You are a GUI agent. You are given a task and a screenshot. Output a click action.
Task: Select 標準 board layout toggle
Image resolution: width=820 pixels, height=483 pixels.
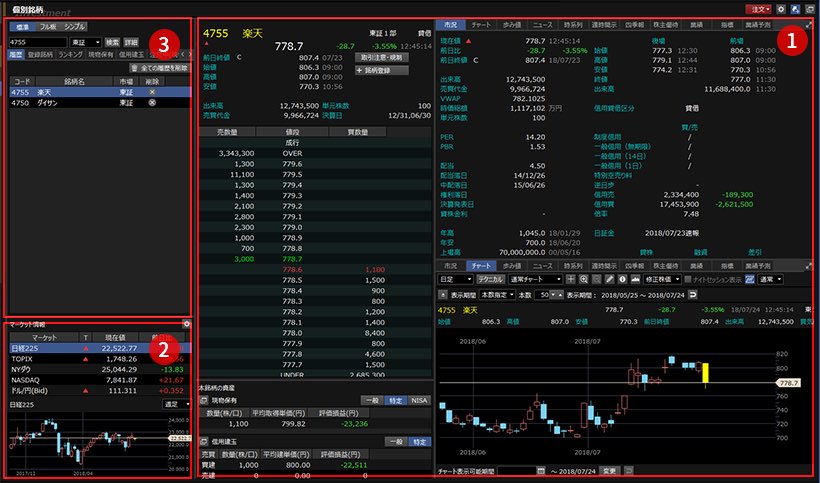coord(22,27)
